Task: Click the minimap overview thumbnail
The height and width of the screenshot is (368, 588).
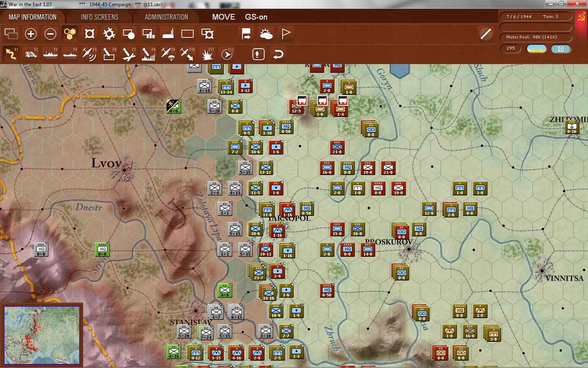Action: (42, 335)
